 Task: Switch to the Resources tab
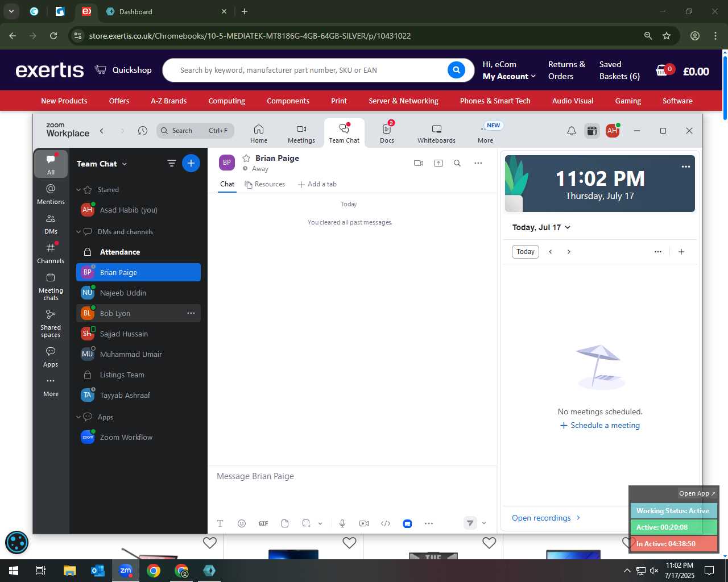[x=265, y=184]
